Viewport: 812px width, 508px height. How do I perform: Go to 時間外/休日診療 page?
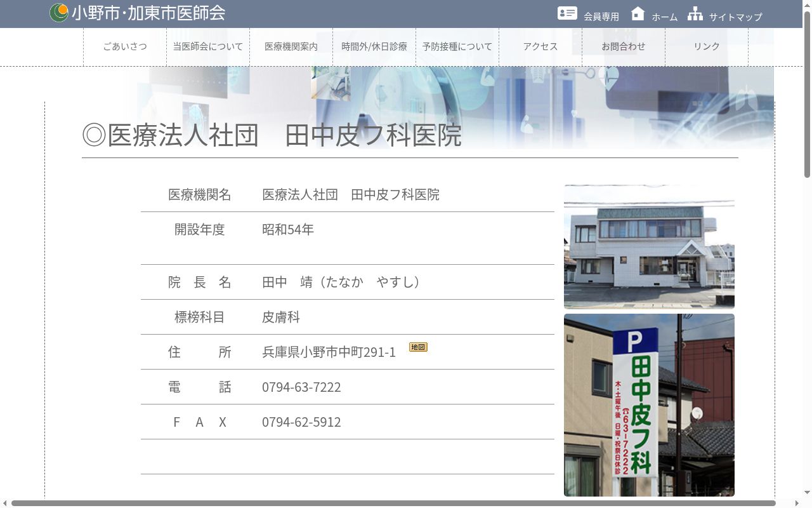[x=374, y=46]
